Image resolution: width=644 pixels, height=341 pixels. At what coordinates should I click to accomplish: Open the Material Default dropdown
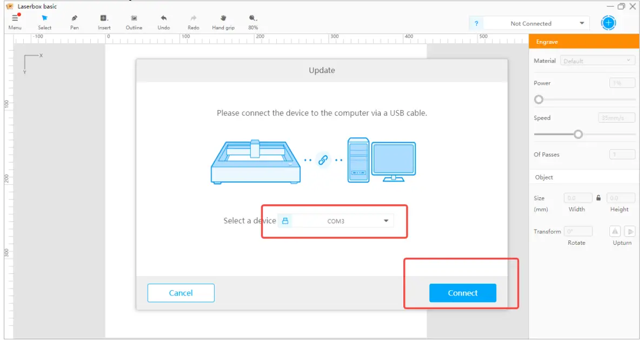(x=597, y=61)
